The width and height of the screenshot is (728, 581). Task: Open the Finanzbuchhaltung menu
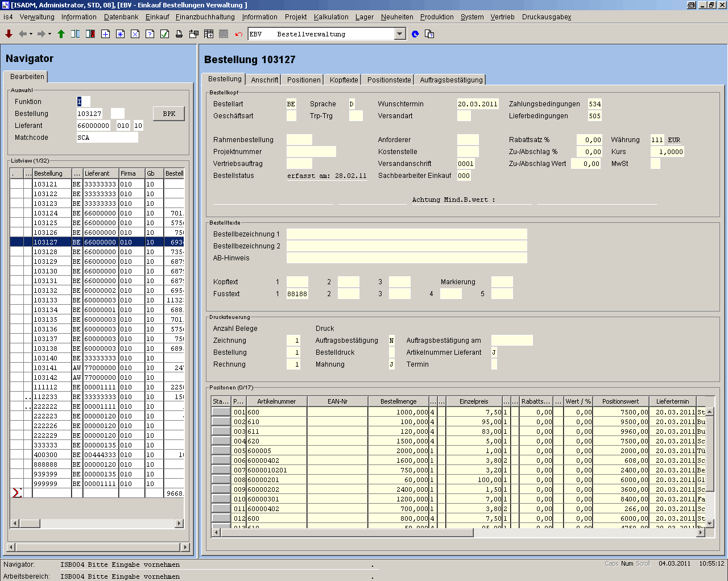(205, 17)
